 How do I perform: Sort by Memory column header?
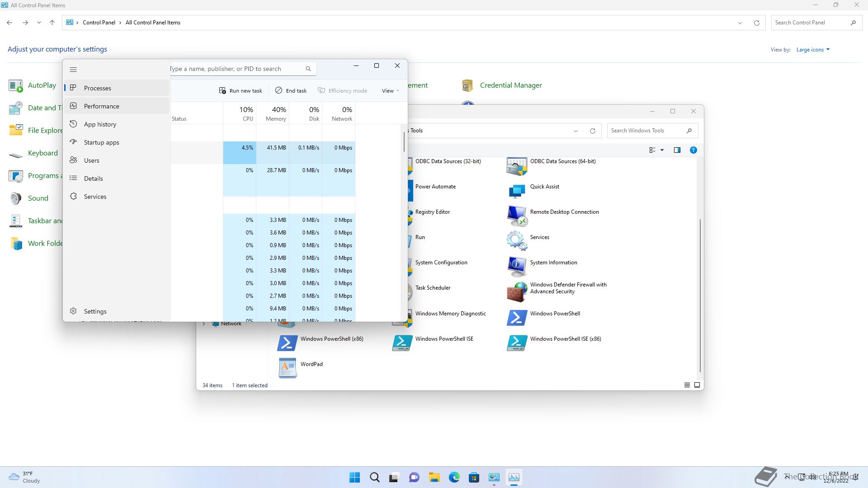(273, 113)
